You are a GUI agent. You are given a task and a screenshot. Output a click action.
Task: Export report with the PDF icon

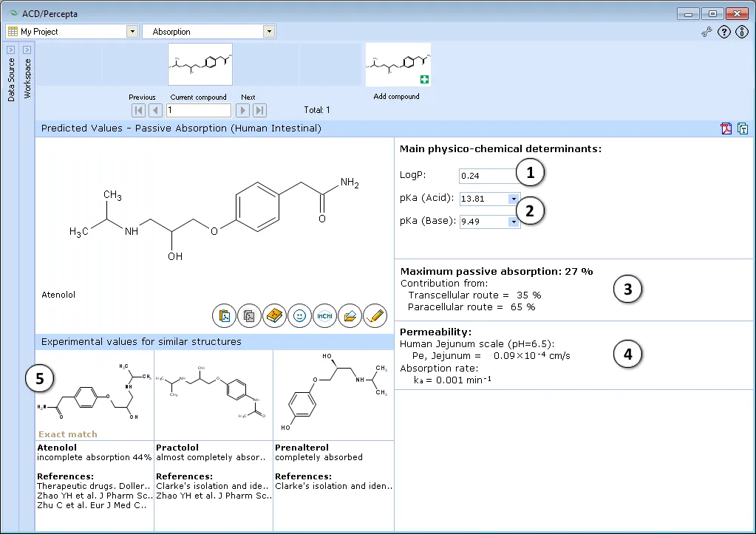(x=726, y=129)
